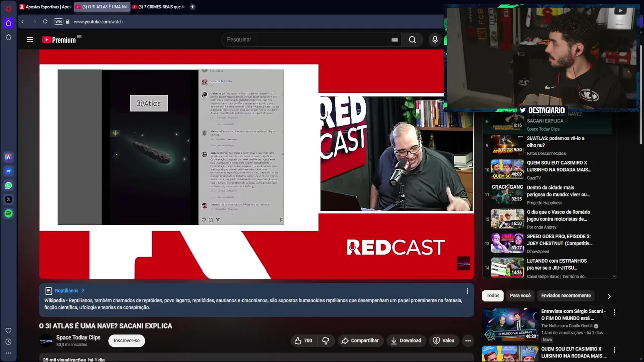
Task: Open the Opera menu logo
Action: pyautogui.click(x=8, y=8)
